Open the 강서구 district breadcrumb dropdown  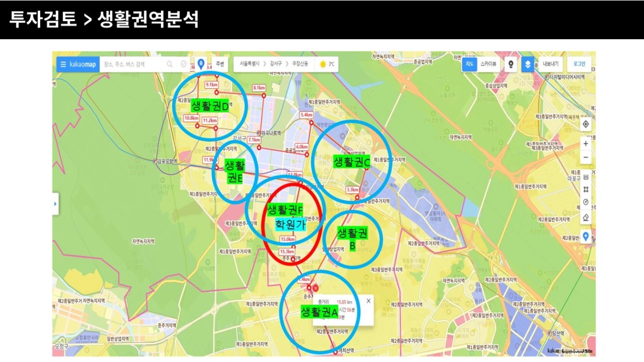[x=276, y=65]
